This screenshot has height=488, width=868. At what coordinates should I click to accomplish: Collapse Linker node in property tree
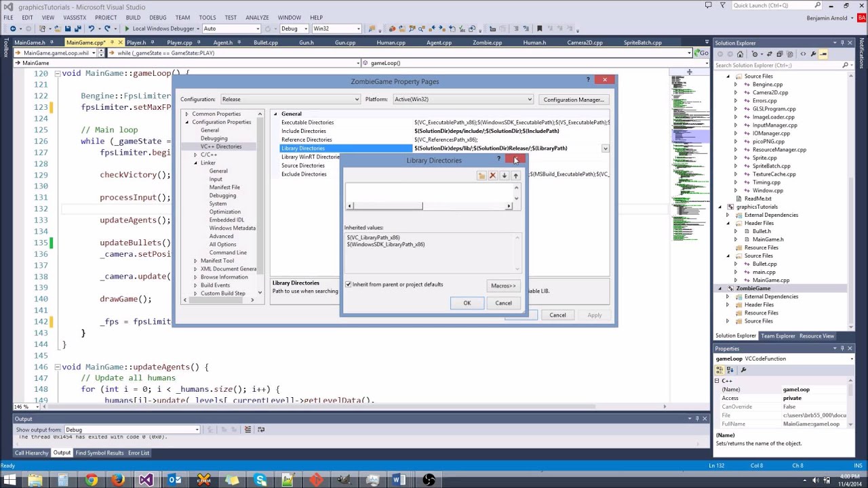pos(195,163)
